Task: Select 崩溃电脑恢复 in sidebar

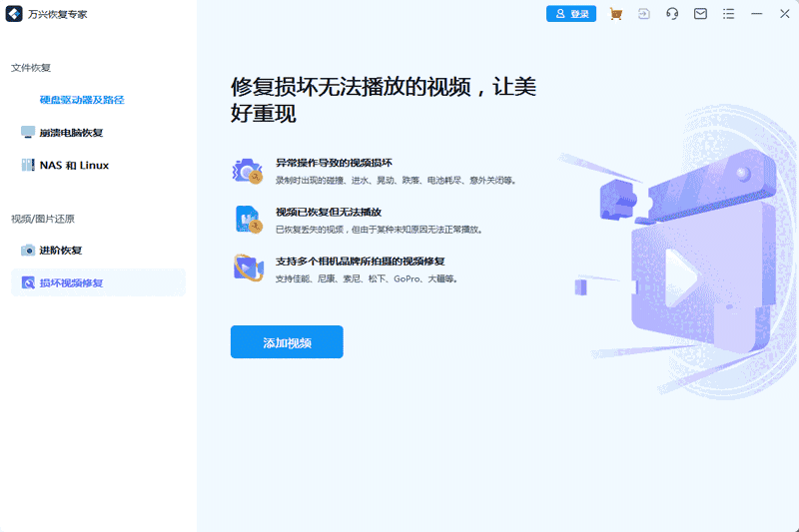Action: point(71,133)
